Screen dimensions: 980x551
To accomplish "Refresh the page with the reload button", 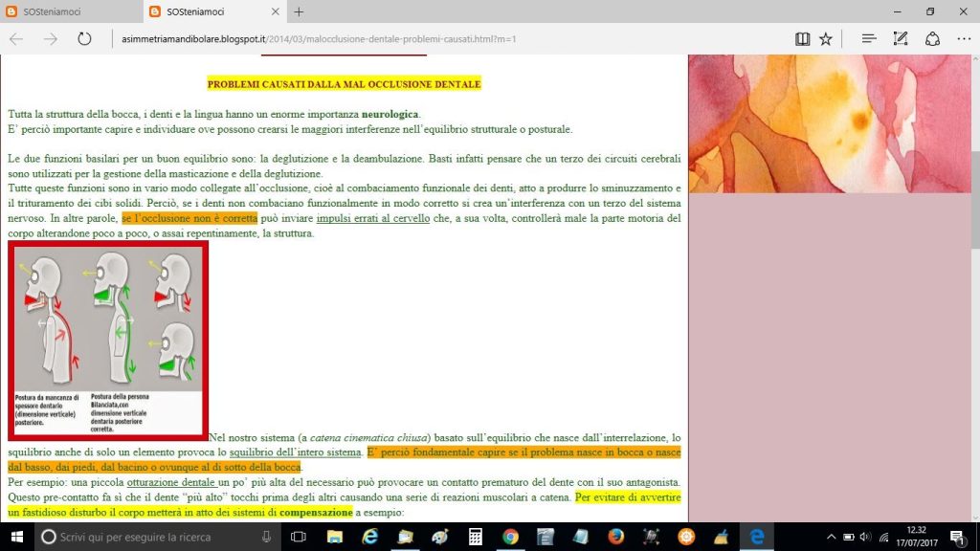I will [x=84, y=39].
